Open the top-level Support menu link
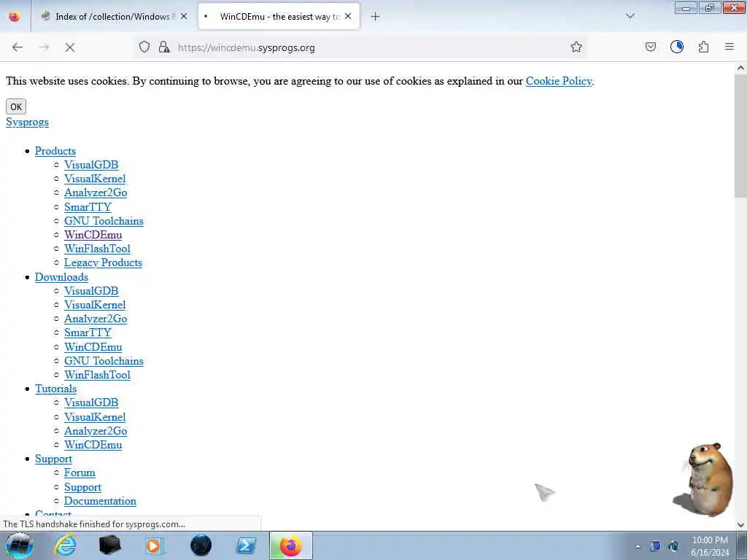Screen dimensions: 747x560 pos(53,459)
